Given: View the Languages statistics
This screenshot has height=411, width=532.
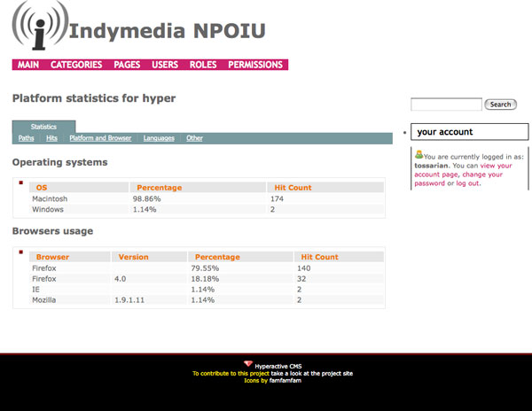Looking at the screenshot, I should pos(159,138).
